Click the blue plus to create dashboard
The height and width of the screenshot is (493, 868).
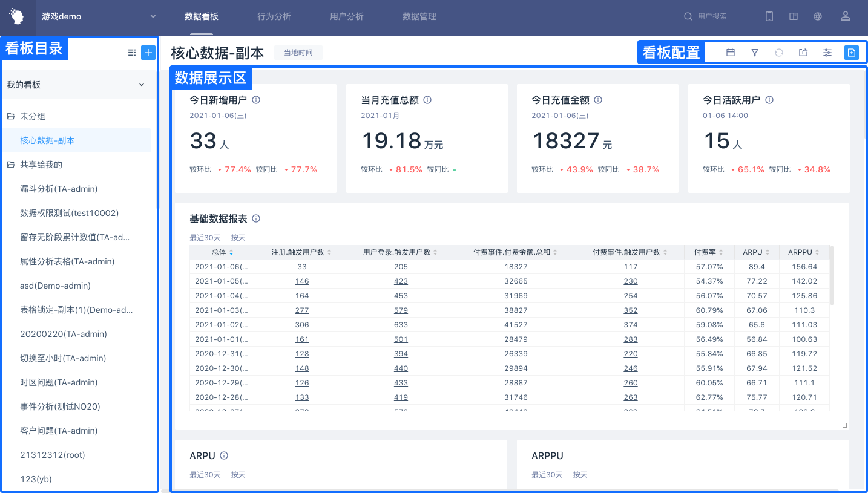click(148, 53)
